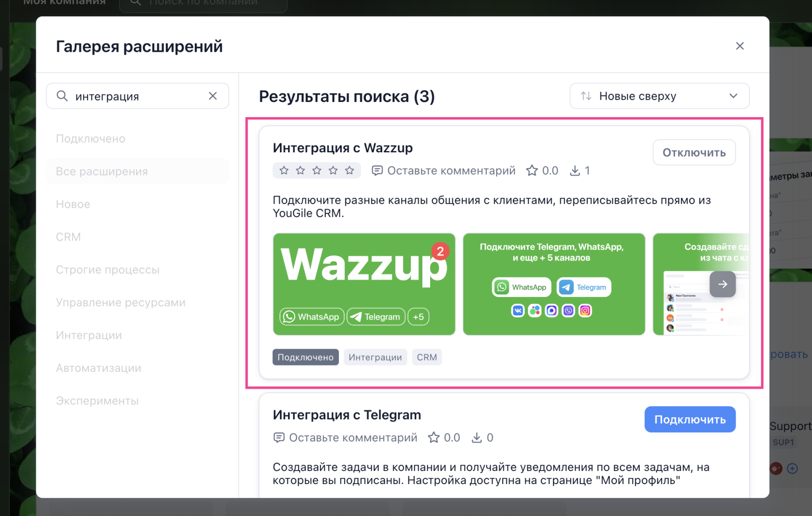This screenshot has height=516, width=812.
Task: Click the Wazzup comment bubble icon
Action: pyautogui.click(x=377, y=171)
